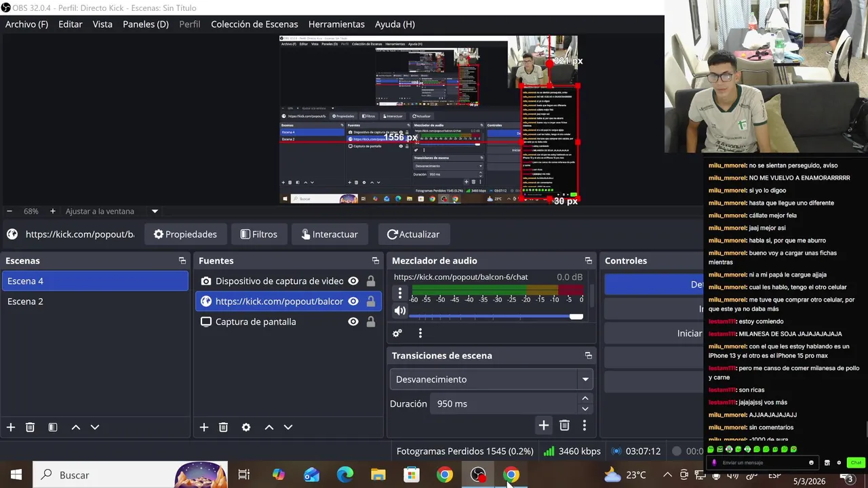Viewport: 868px width, 488px height.
Task: Toggle lock on kick.com popout source
Action: point(371,301)
